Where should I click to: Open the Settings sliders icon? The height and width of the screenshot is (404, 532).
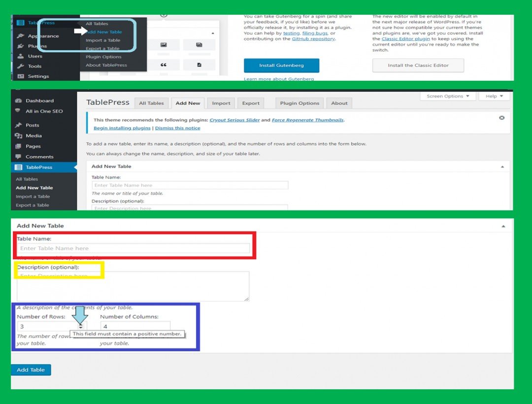pyautogui.click(x=20, y=76)
